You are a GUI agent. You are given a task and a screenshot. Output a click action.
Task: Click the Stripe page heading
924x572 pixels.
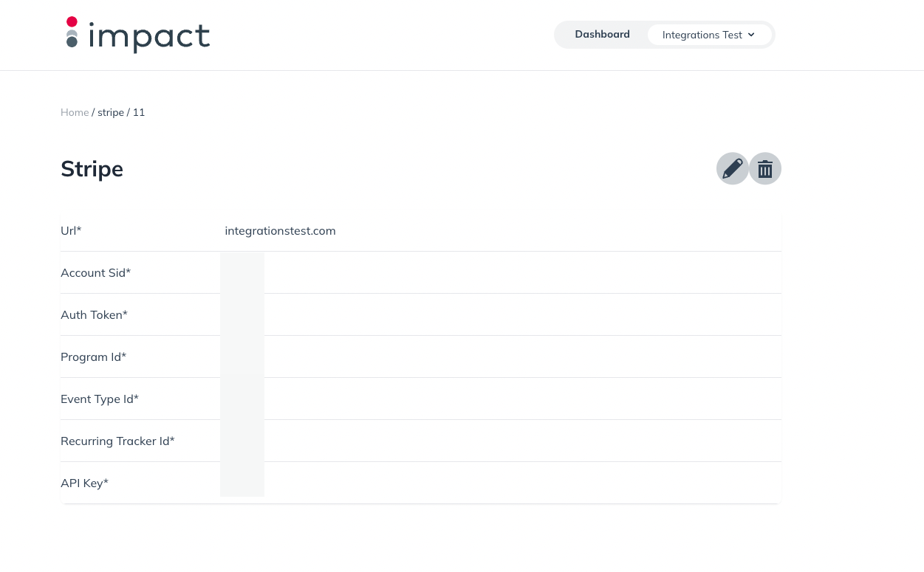[x=92, y=168]
